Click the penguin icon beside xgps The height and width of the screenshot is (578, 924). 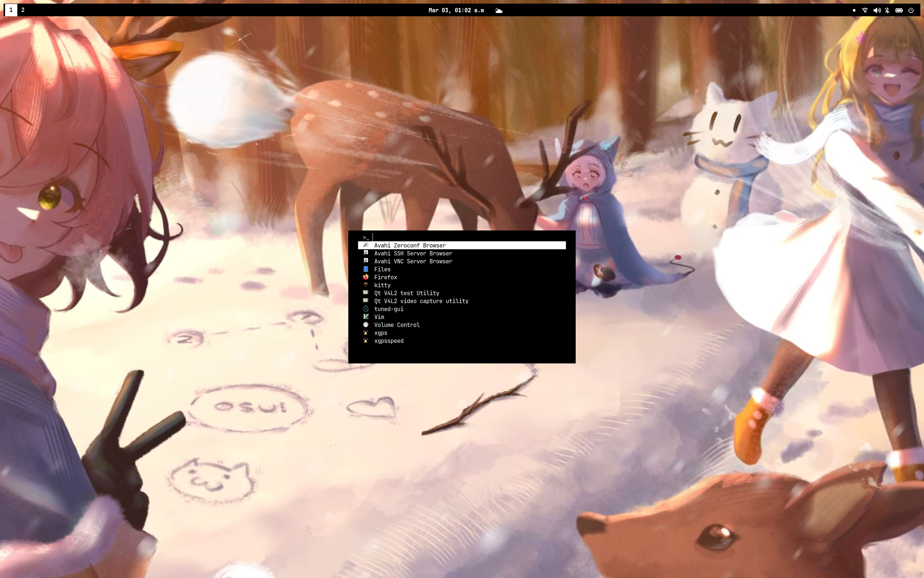point(365,333)
